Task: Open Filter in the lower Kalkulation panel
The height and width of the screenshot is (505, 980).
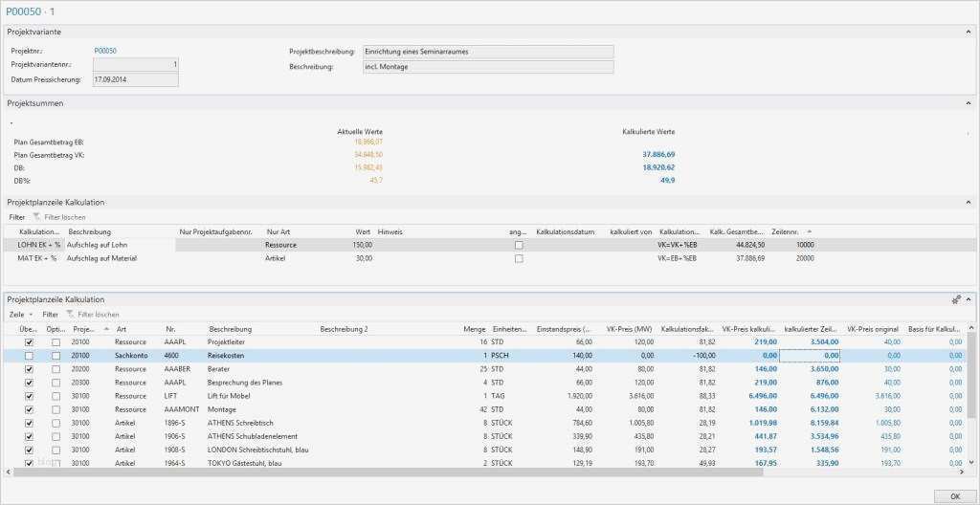Action: point(50,314)
